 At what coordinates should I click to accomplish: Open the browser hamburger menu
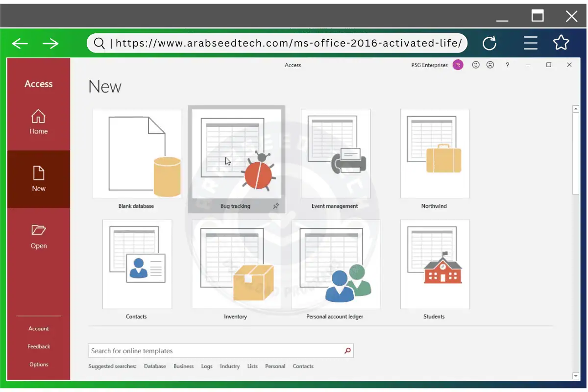pos(530,43)
